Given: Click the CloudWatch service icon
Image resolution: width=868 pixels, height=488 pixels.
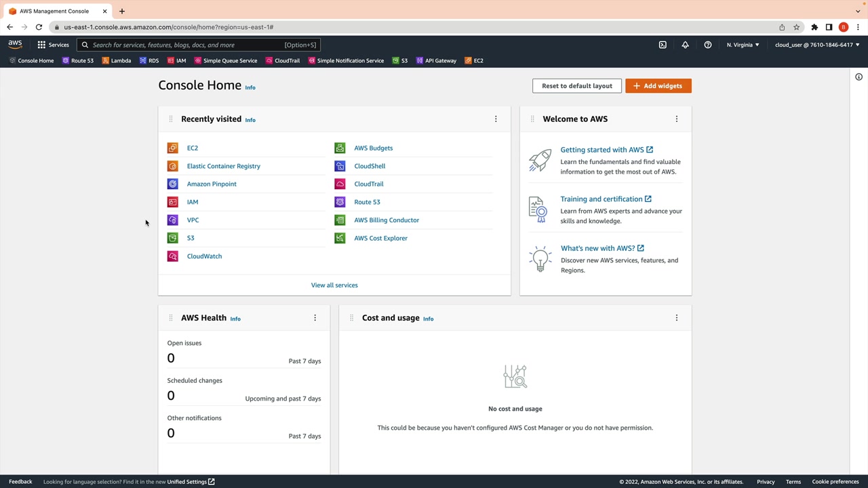Looking at the screenshot, I should click(173, 256).
